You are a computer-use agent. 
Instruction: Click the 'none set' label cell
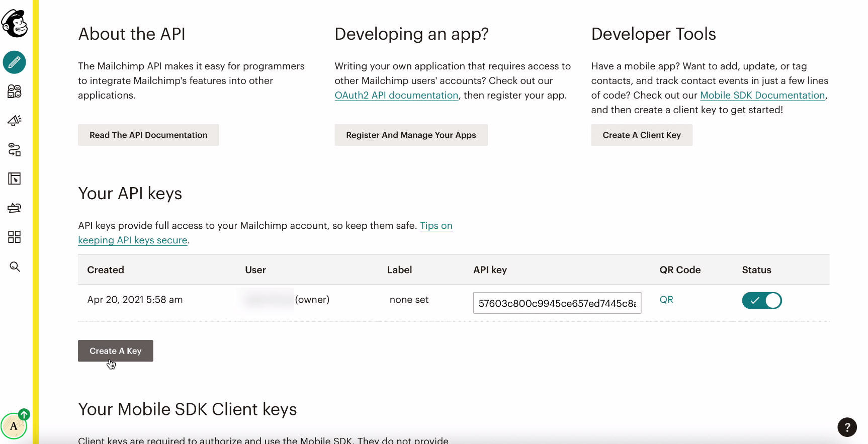click(x=409, y=300)
